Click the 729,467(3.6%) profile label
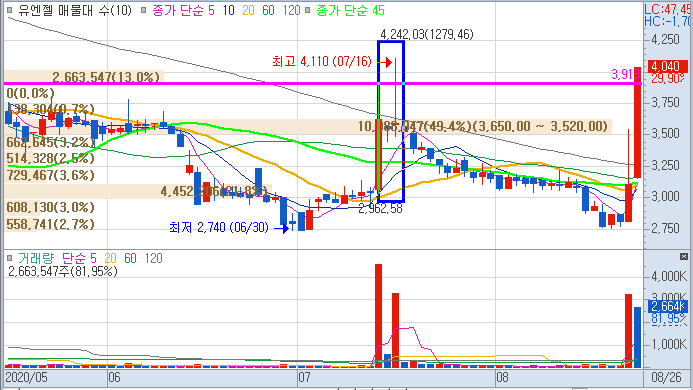693x390 pixels. tap(50, 175)
